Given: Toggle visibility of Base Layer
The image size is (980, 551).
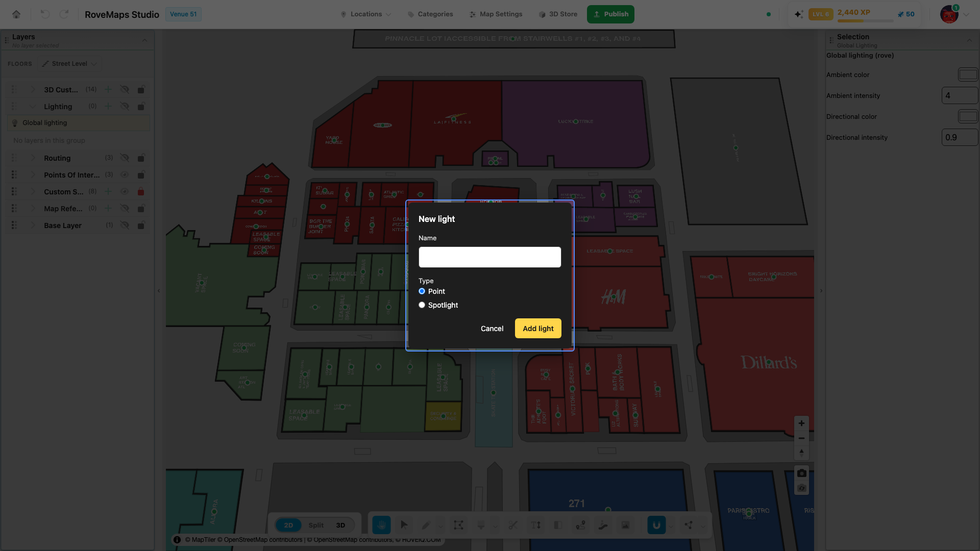Looking at the screenshot, I should pyautogui.click(x=125, y=225).
